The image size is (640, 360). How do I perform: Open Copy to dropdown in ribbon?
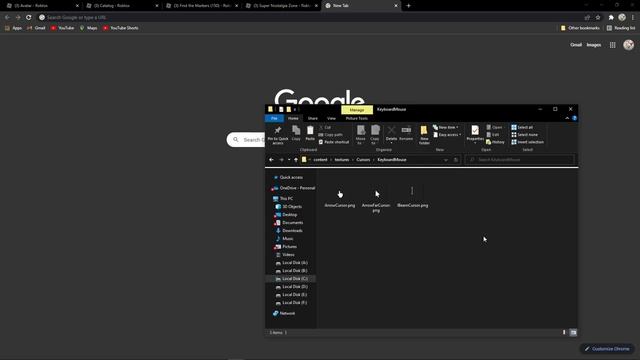coord(375,135)
